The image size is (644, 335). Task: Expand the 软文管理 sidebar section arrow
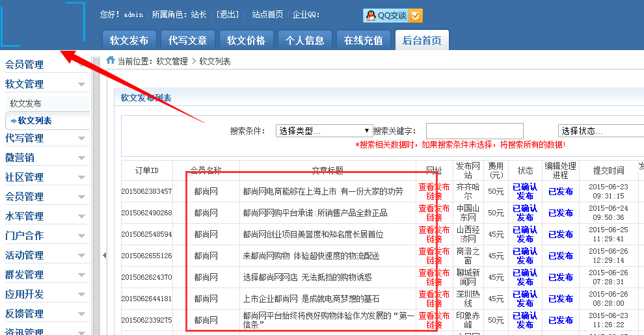tap(81, 85)
